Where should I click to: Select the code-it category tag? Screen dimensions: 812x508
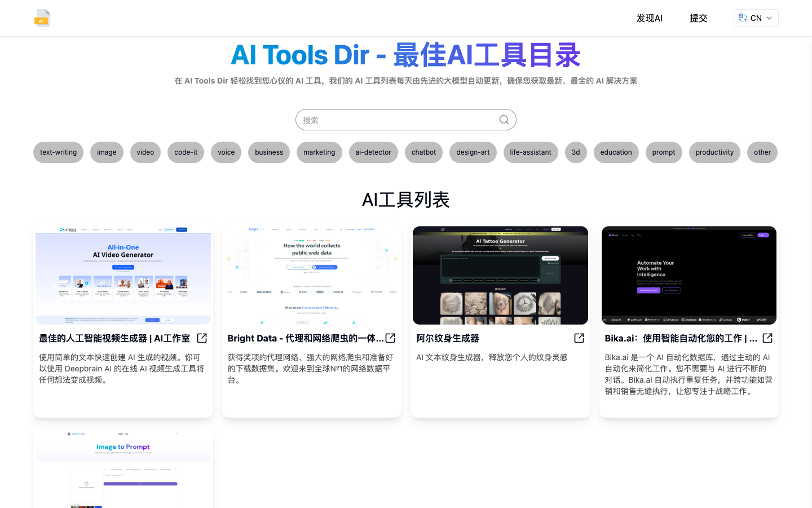point(186,152)
